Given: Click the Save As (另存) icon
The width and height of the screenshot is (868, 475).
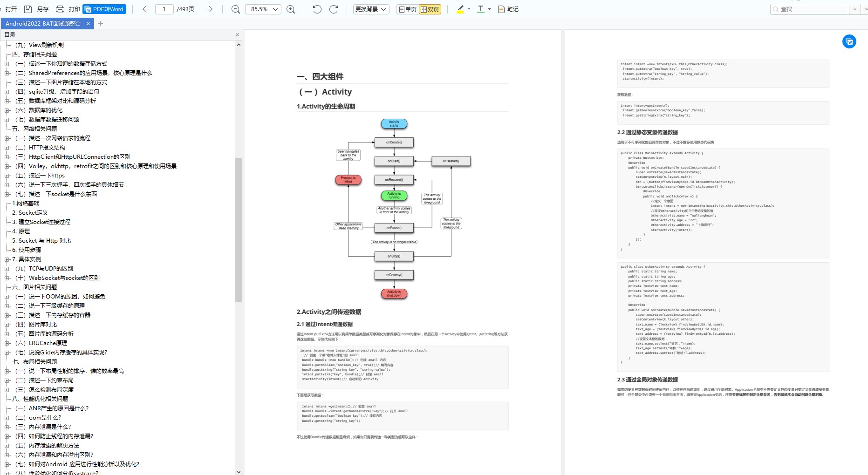Looking at the screenshot, I should tap(28, 9).
